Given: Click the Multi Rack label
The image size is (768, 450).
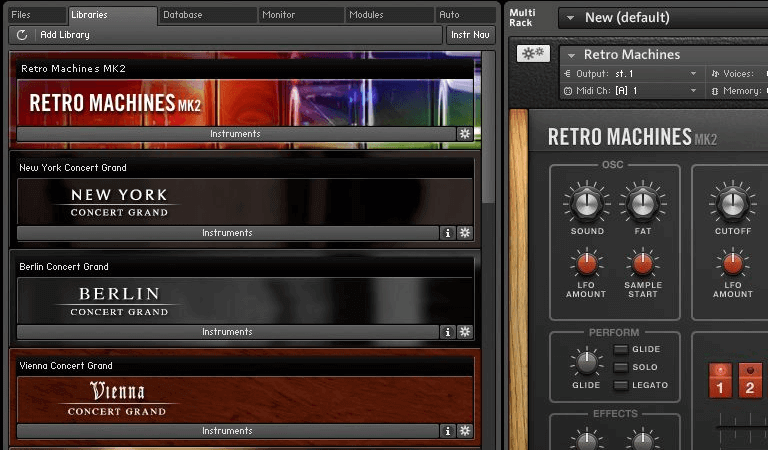Looking at the screenshot, I should (x=522, y=18).
